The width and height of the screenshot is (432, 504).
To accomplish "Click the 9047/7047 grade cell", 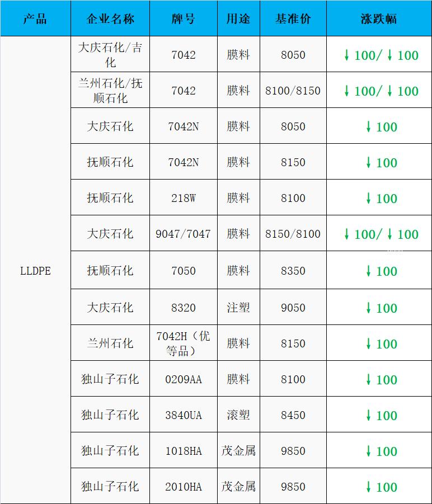I will (x=183, y=234).
